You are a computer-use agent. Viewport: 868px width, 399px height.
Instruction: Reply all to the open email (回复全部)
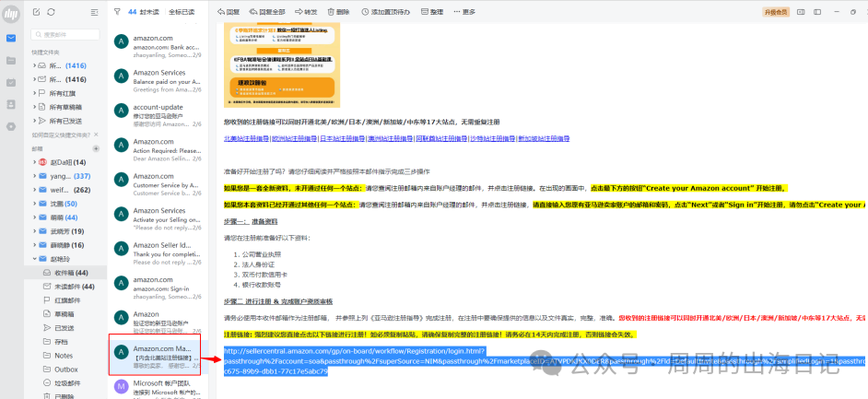pyautogui.click(x=267, y=12)
